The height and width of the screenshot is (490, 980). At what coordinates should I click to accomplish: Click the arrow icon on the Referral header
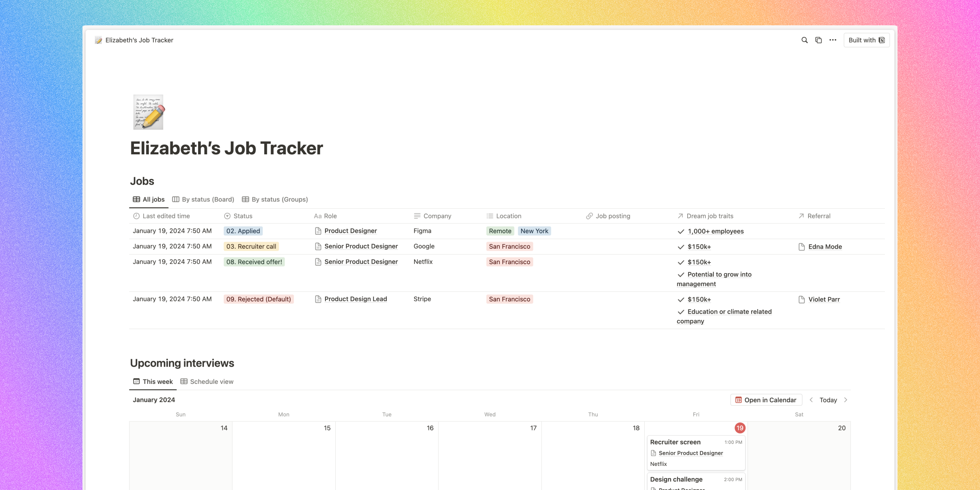(x=801, y=216)
